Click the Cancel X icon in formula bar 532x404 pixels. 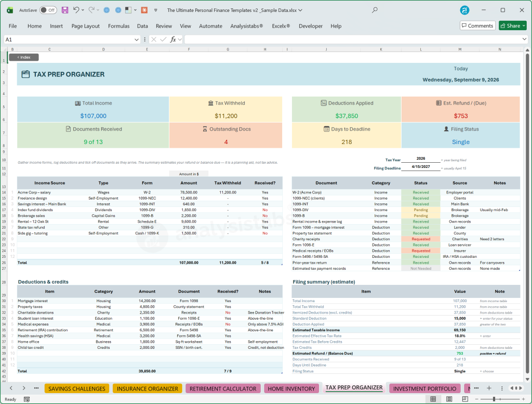[154, 40]
